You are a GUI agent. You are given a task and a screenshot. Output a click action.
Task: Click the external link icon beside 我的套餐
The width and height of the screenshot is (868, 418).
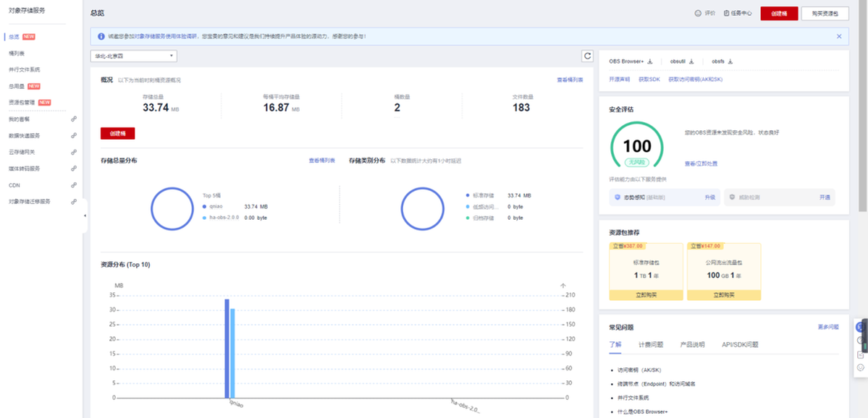(74, 119)
